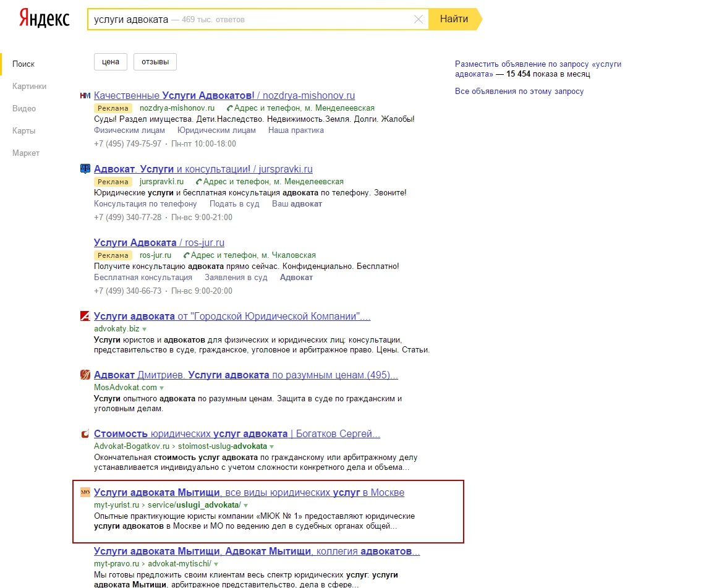Click the Найти search button

click(x=454, y=19)
